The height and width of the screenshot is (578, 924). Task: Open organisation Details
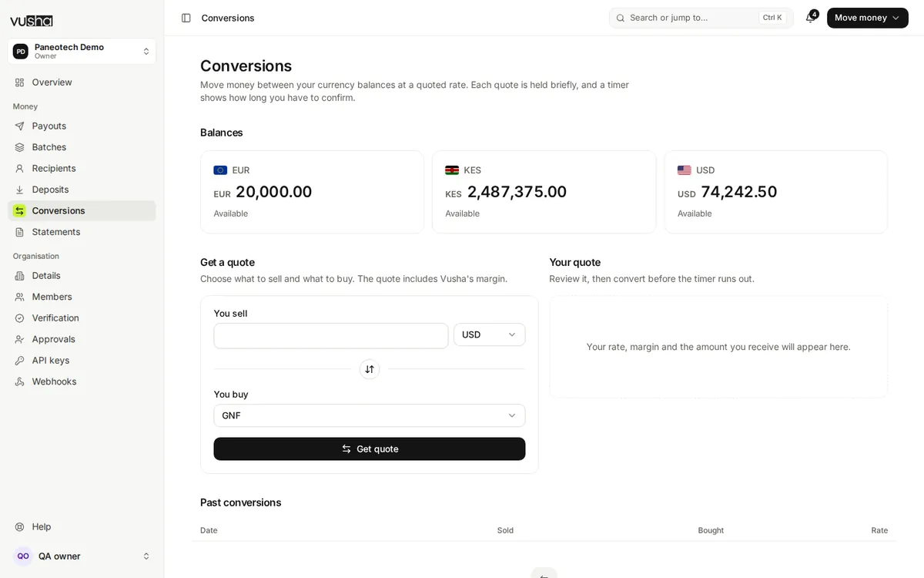pos(82,276)
